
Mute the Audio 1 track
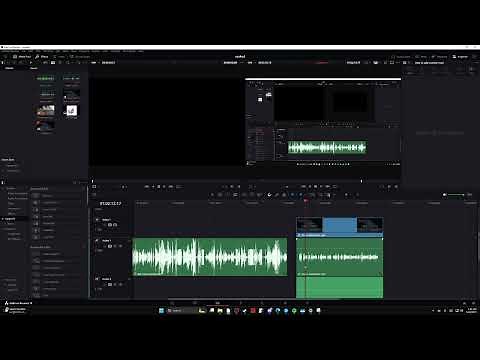[120, 246]
